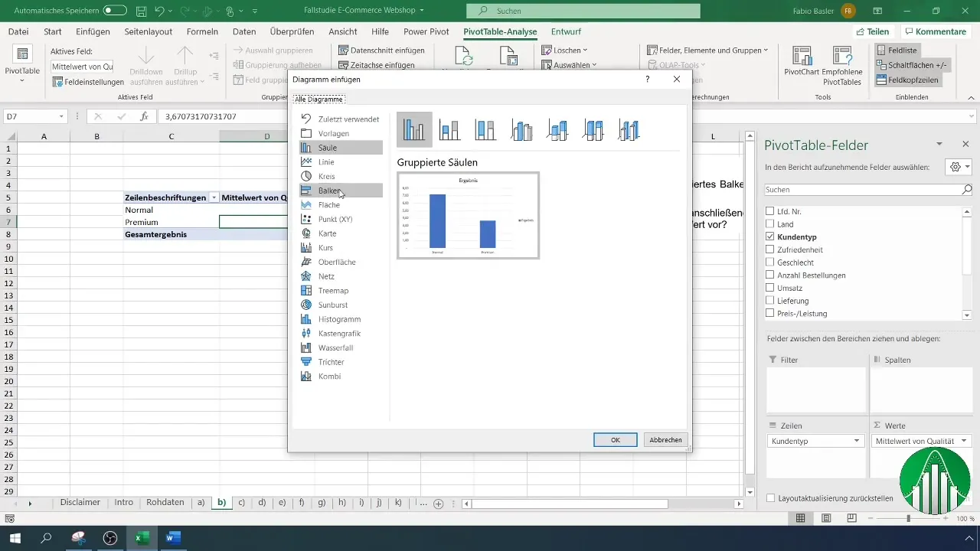Check the Zufriedenheit field
The image size is (980, 551).
click(x=770, y=249)
